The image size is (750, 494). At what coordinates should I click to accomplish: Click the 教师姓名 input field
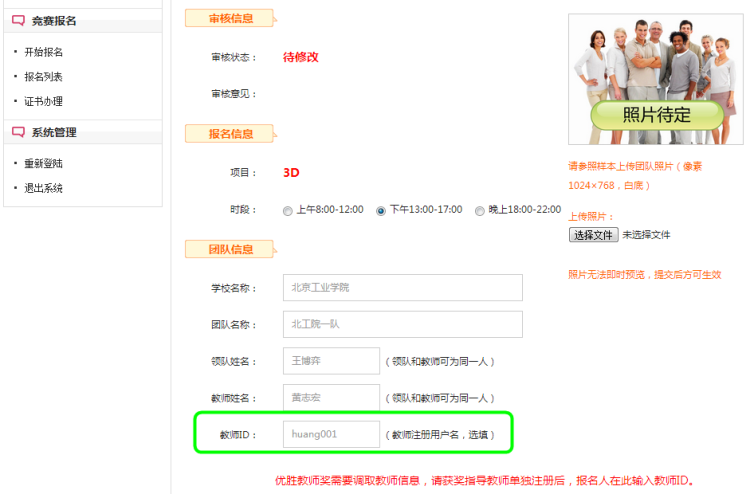point(331,398)
